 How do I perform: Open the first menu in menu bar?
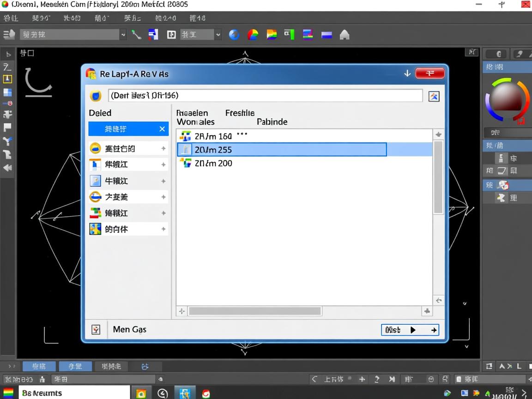11,18
